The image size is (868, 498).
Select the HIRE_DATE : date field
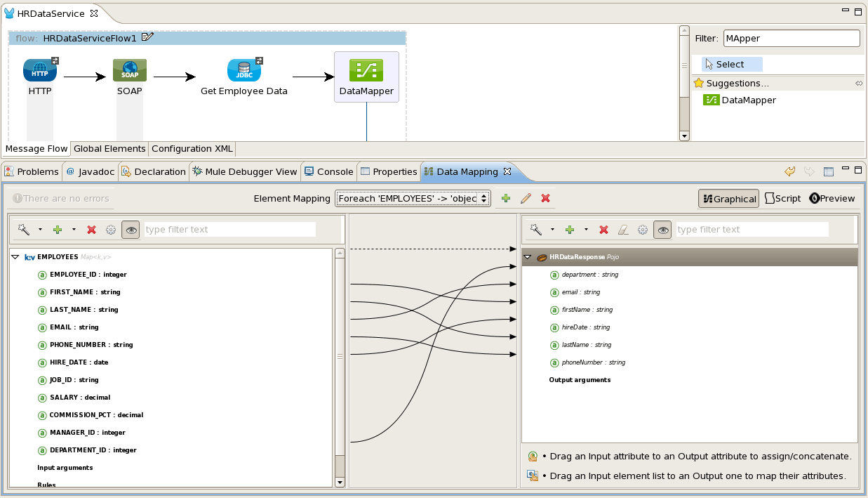click(73, 362)
